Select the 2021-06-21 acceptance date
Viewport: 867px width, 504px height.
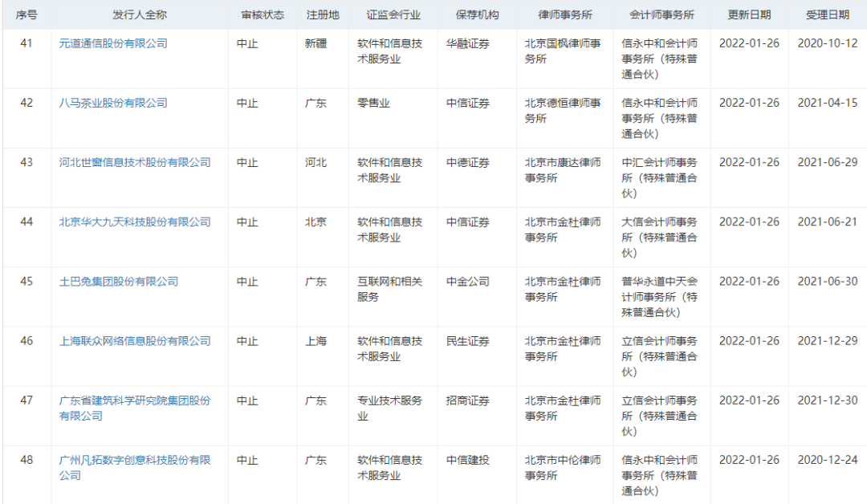[828, 222]
